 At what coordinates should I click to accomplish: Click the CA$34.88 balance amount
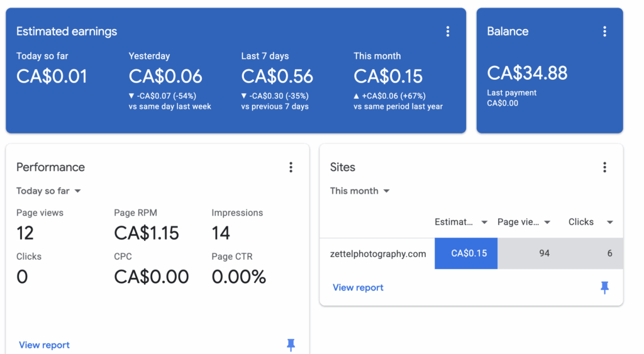[x=527, y=73]
